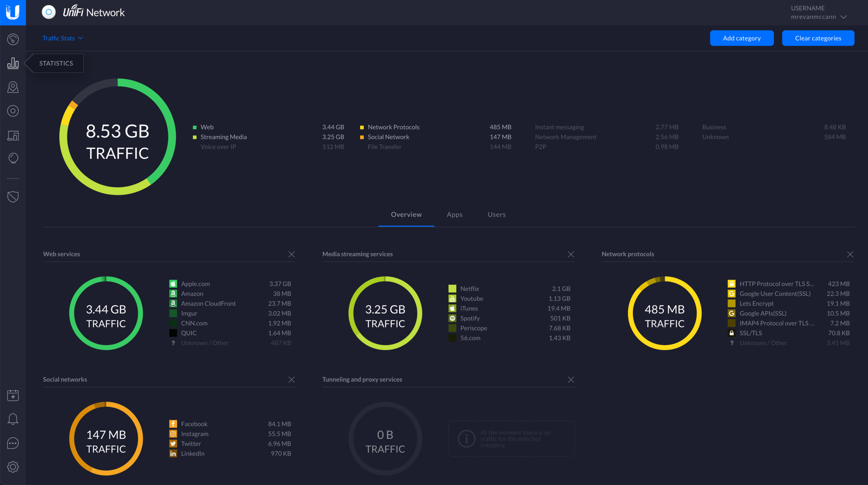Expand the Traffic Stats dropdown
Viewport: 868px width, 485px height.
tap(62, 38)
